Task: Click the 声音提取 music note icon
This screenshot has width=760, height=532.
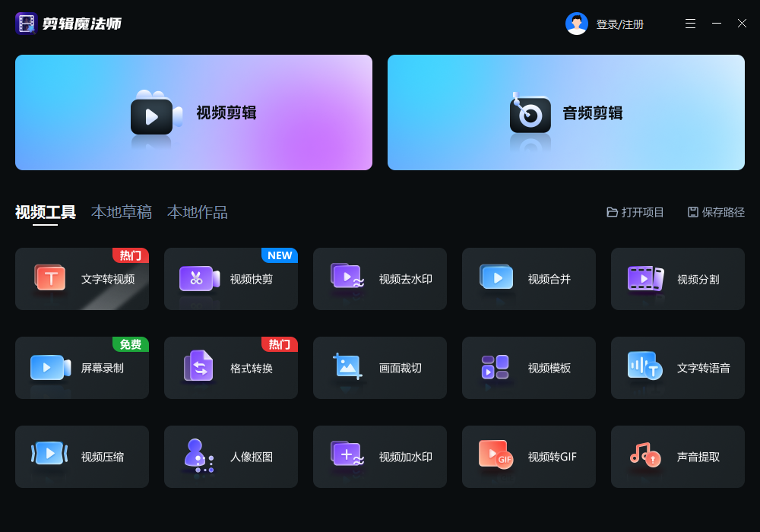Action: pyautogui.click(x=645, y=455)
